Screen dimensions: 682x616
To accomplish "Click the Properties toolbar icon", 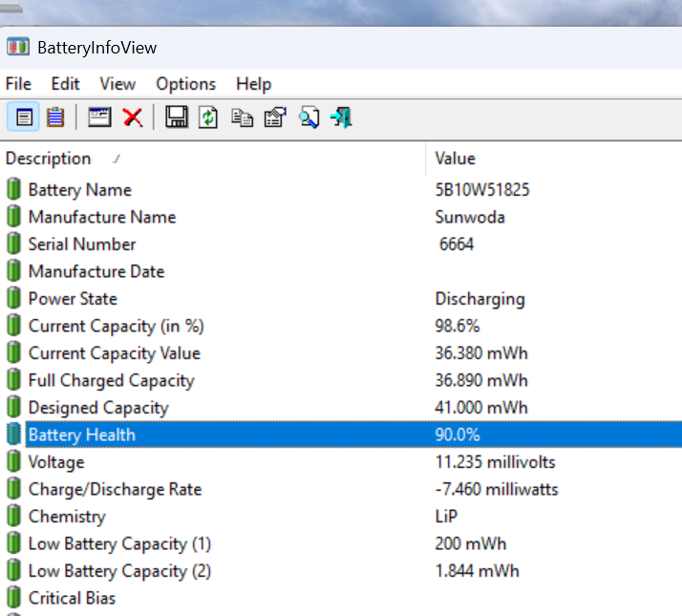I will point(275,117).
